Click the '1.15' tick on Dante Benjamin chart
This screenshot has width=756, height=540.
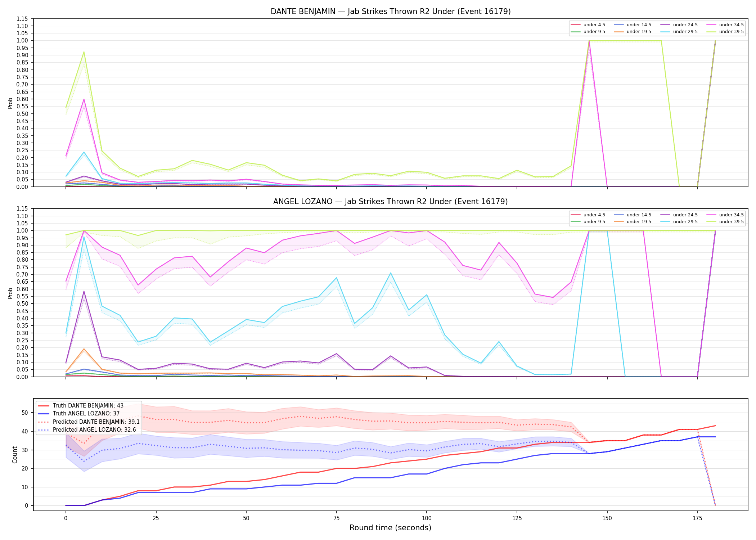22,19
